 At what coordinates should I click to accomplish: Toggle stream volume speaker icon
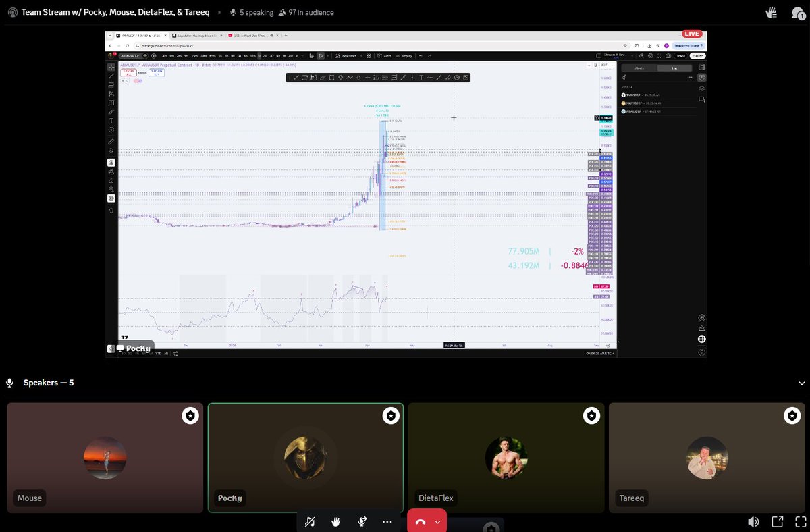(753, 521)
